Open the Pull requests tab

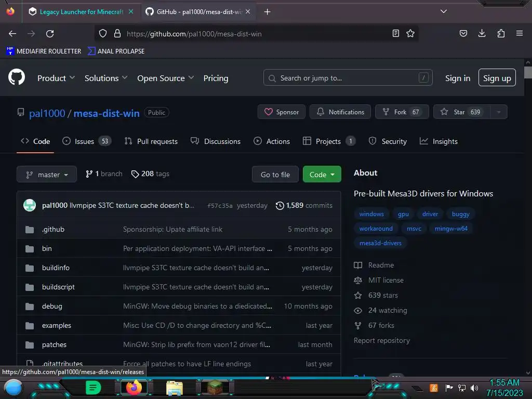click(151, 141)
